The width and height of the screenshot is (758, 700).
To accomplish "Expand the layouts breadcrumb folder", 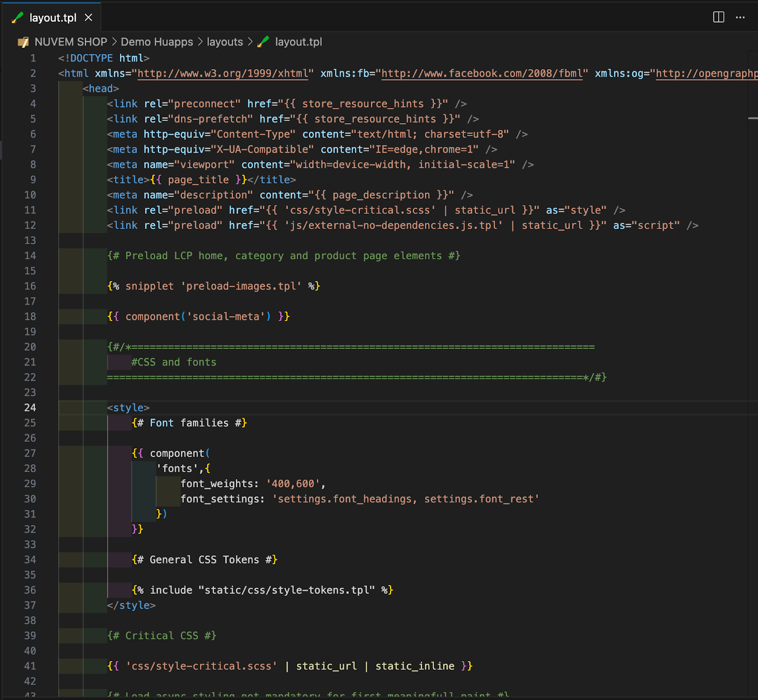I will [x=225, y=42].
